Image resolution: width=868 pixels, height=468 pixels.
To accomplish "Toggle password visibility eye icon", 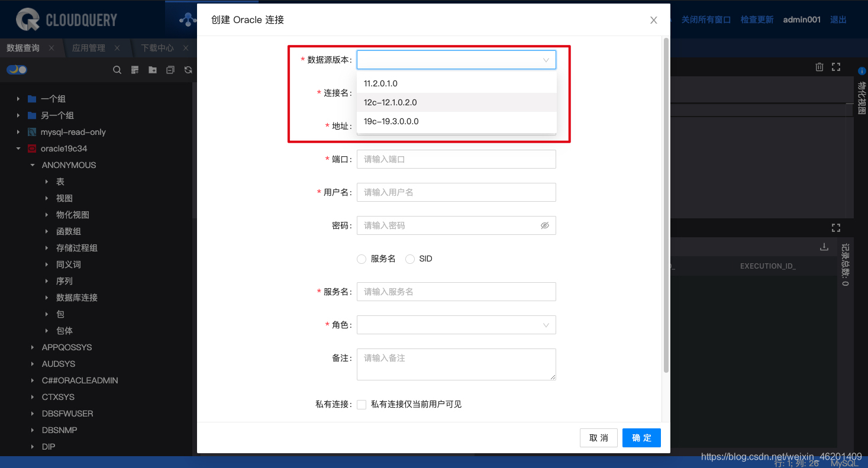I will (545, 225).
